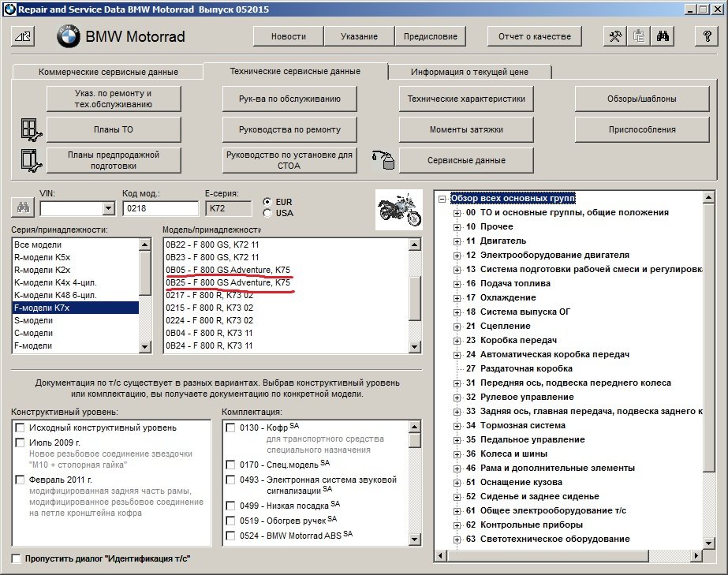The height and width of the screenshot is (575, 728).
Task: Select 'S-модели' in the series list
Action: [35, 321]
